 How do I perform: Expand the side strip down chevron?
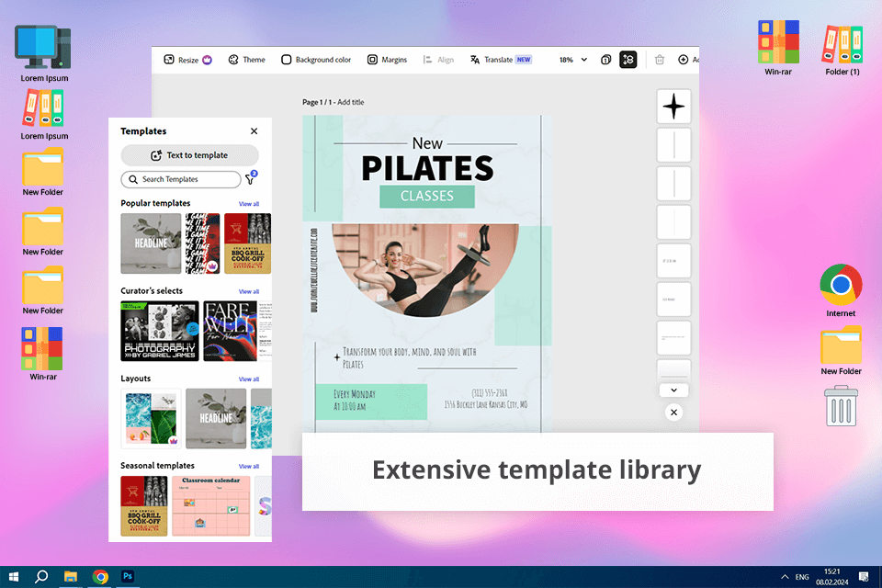tap(673, 390)
